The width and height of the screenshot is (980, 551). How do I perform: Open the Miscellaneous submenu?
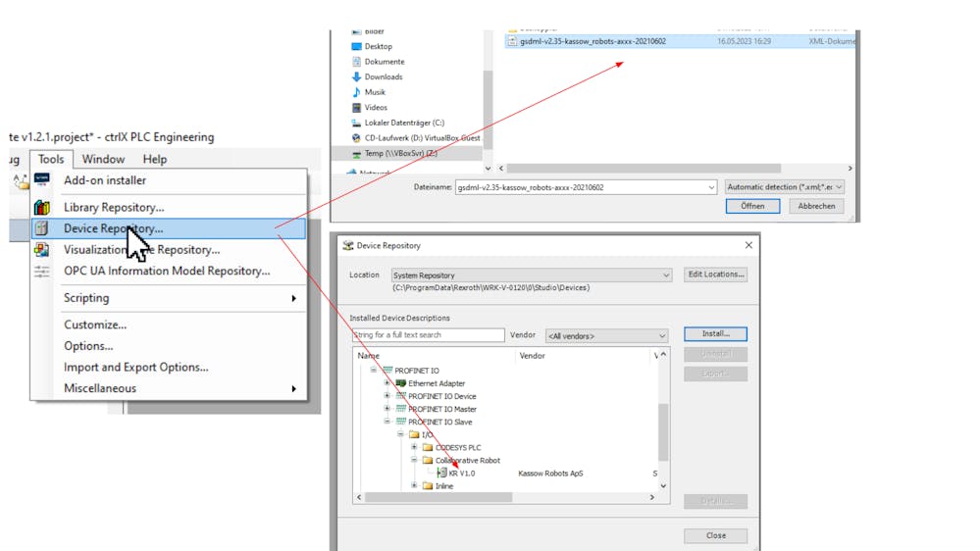(x=169, y=388)
